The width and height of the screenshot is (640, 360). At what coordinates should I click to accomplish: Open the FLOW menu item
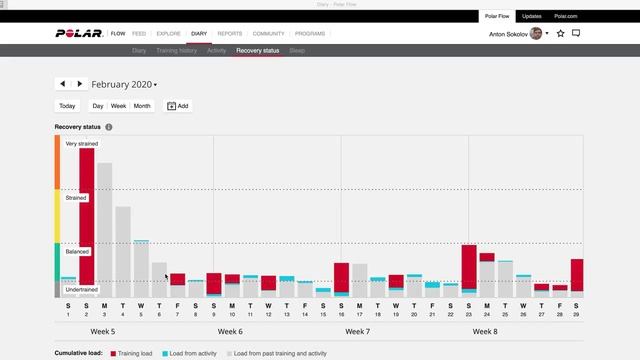coord(118,33)
